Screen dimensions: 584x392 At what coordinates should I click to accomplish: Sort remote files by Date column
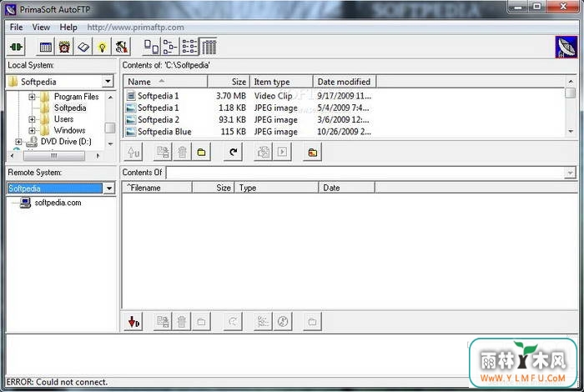point(347,188)
